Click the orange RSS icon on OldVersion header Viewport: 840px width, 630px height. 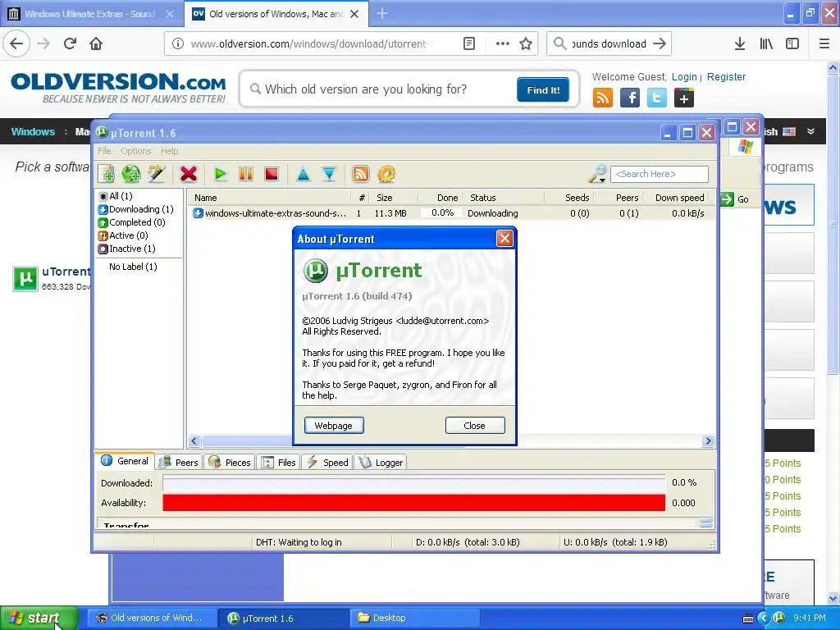[603, 98]
